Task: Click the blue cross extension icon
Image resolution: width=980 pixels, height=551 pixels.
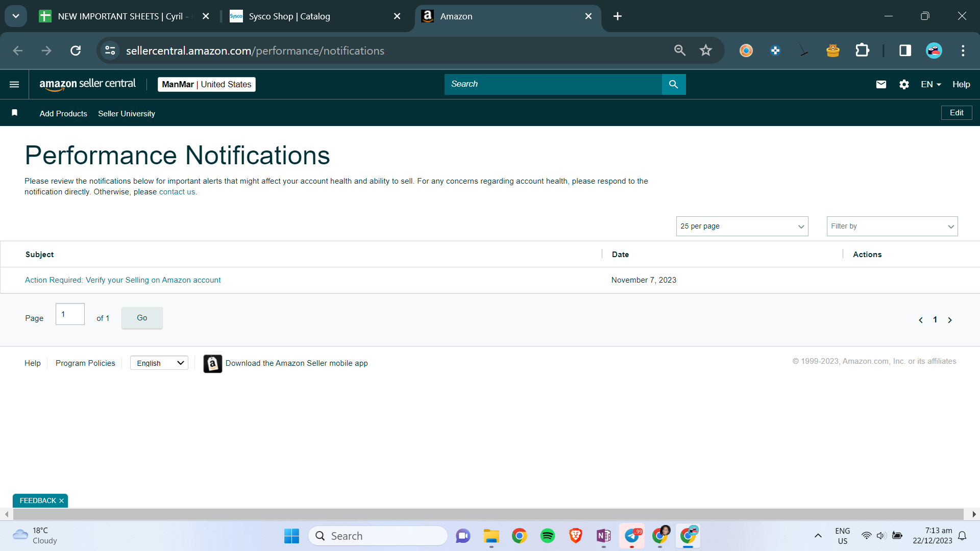Action: (x=775, y=51)
